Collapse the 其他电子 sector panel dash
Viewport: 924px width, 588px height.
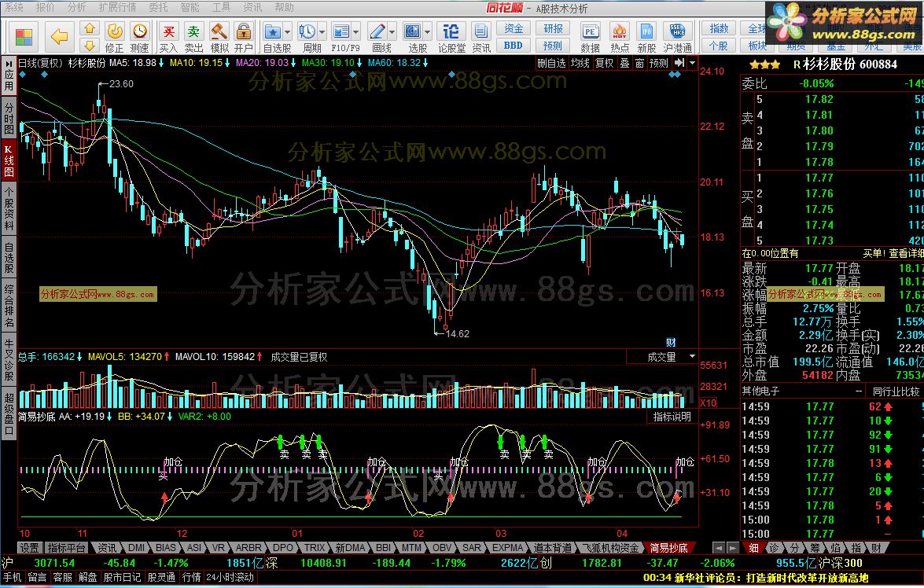pos(859,391)
